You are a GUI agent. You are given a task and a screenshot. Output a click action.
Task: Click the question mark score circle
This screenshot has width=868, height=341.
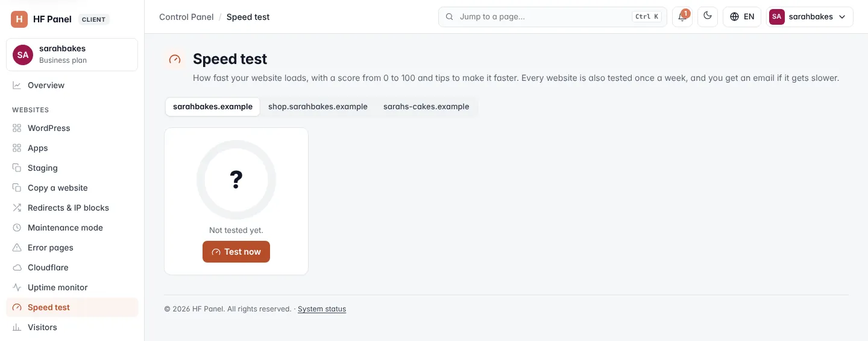tap(236, 180)
